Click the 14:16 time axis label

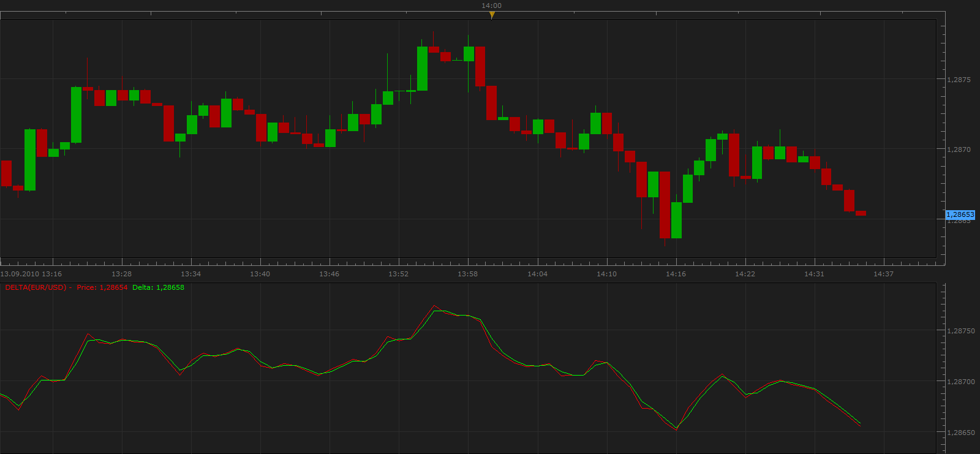pos(676,274)
